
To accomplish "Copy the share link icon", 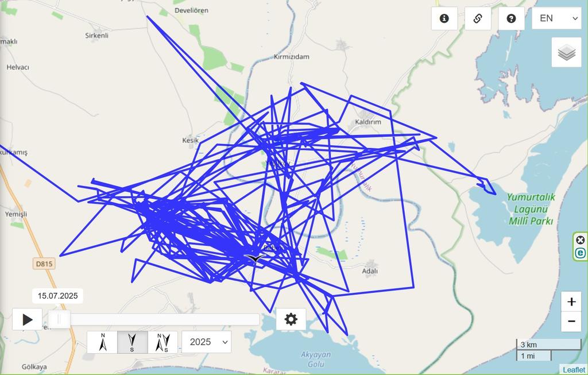I will pyautogui.click(x=478, y=18).
